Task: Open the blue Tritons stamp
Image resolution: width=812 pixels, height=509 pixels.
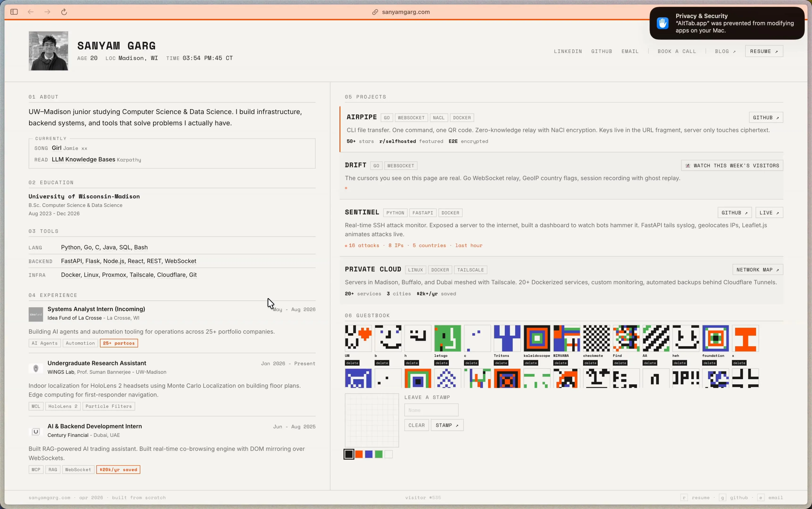Action: tap(507, 338)
